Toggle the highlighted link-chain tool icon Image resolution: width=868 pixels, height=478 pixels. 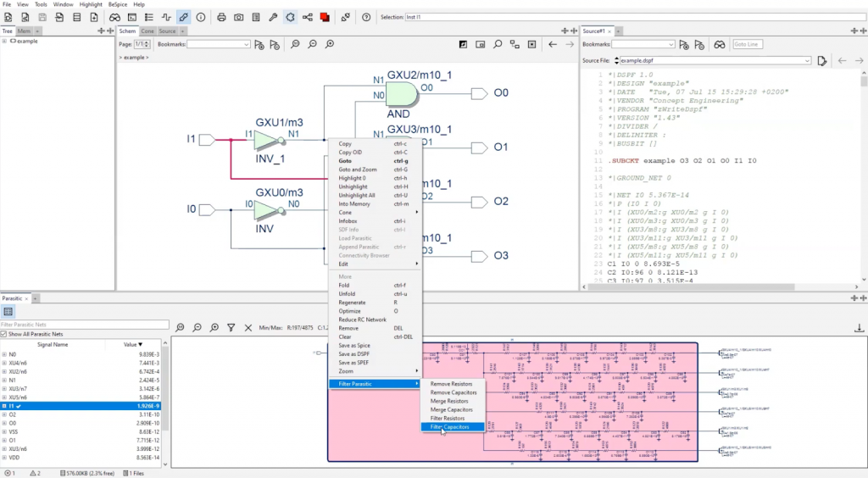point(183,17)
